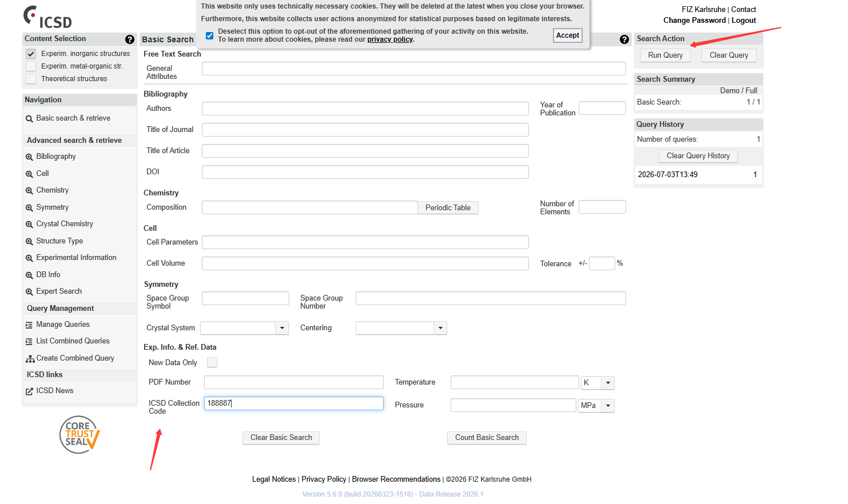848x504 pixels.
Task: Go to Manage Queries
Action: pos(63,325)
